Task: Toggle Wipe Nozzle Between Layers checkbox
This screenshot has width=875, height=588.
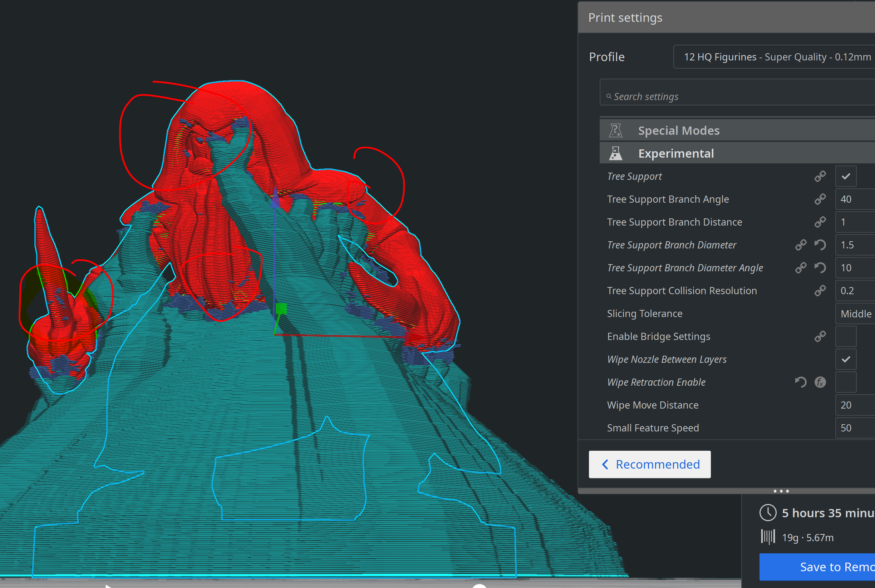Action: pyautogui.click(x=845, y=359)
